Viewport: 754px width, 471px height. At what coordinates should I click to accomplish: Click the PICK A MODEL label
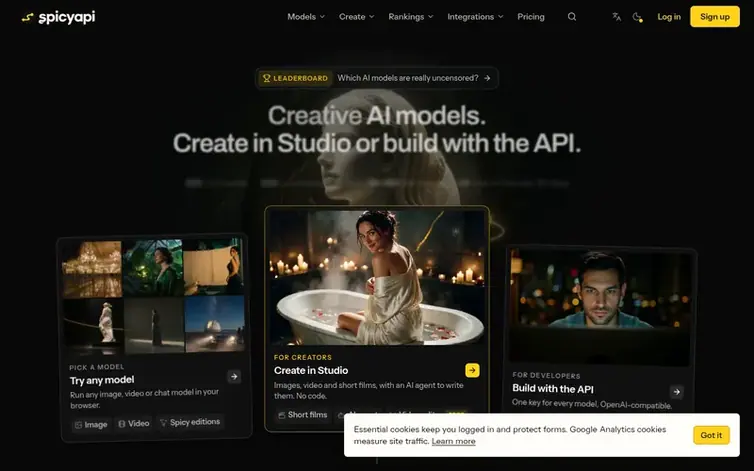pyautogui.click(x=97, y=367)
